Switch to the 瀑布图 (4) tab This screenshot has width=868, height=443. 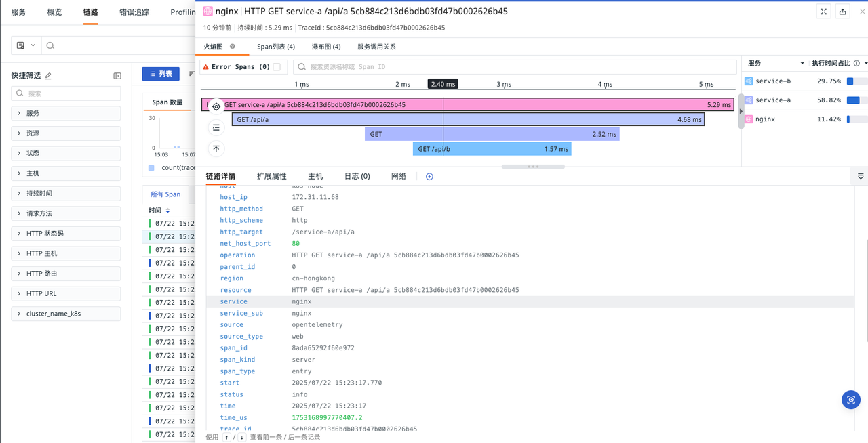pos(326,47)
